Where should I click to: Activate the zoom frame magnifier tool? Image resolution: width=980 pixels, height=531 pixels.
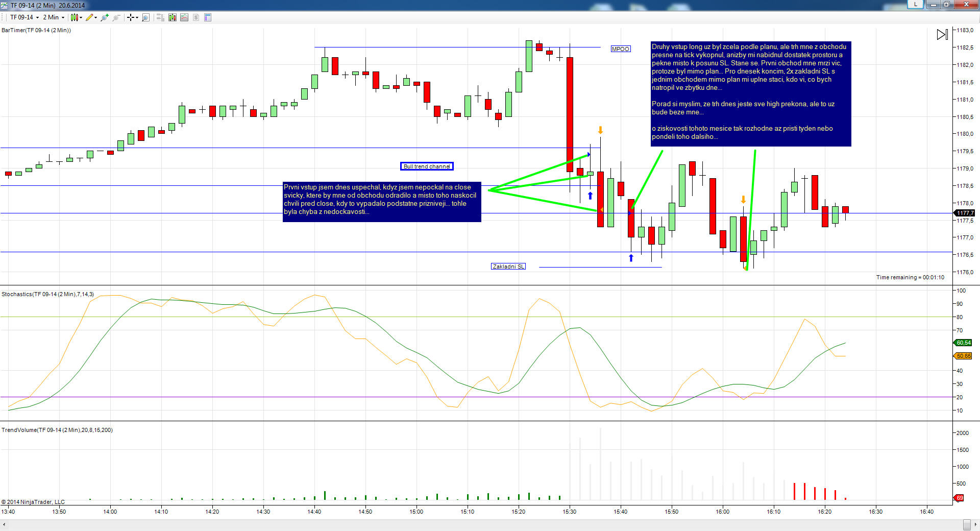tap(145, 17)
